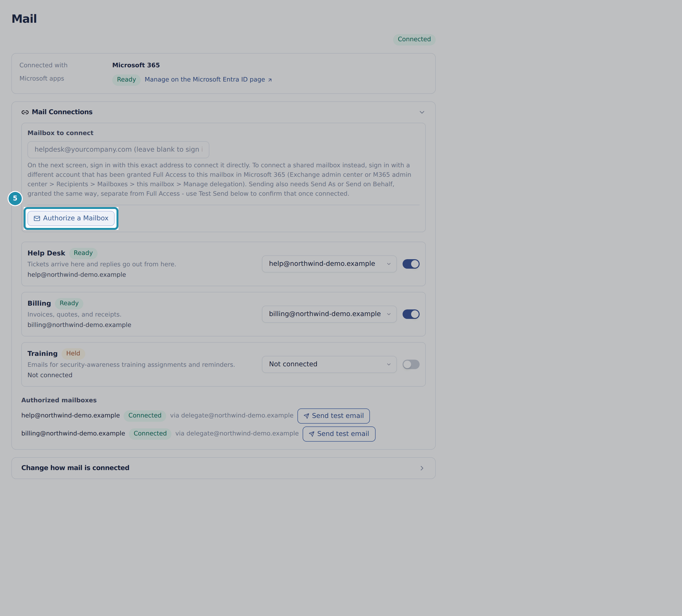Enable the Training mailbox switch
Screen dimensions: 682x616
tap(411, 365)
